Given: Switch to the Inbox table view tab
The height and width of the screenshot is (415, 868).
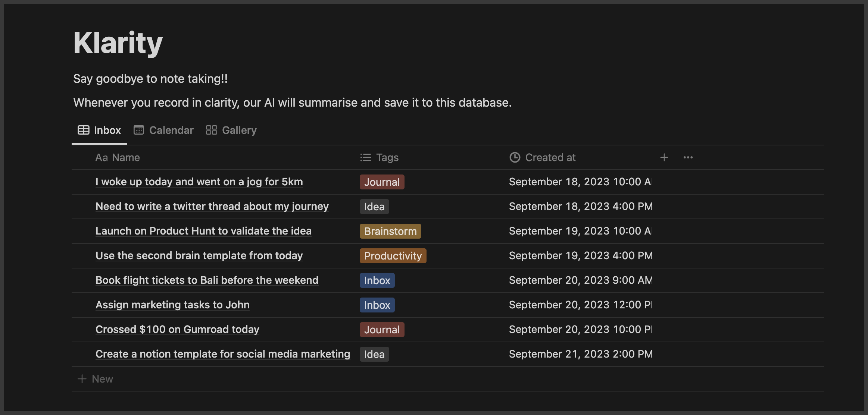Looking at the screenshot, I should coord(99,130).
